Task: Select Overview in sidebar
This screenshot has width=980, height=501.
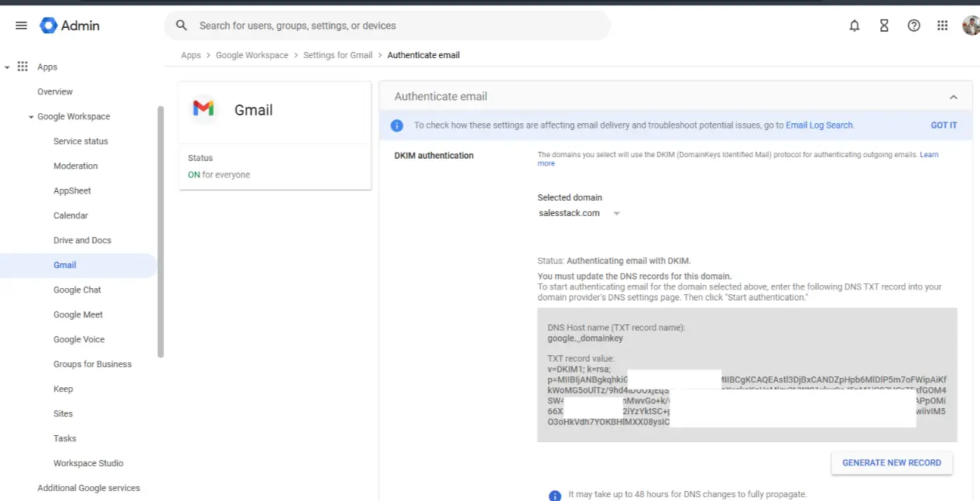Action: point(55,91)
